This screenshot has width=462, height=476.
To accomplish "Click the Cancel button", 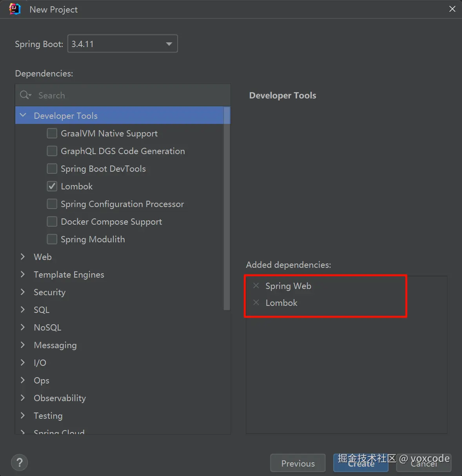I will click(x=424, y=463).
